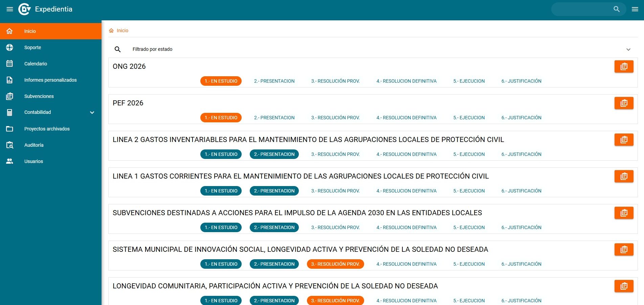Open Informes personalizados in the sidebar
The image size is (644, 305).
pyautogui.click(x=51, y=80)
